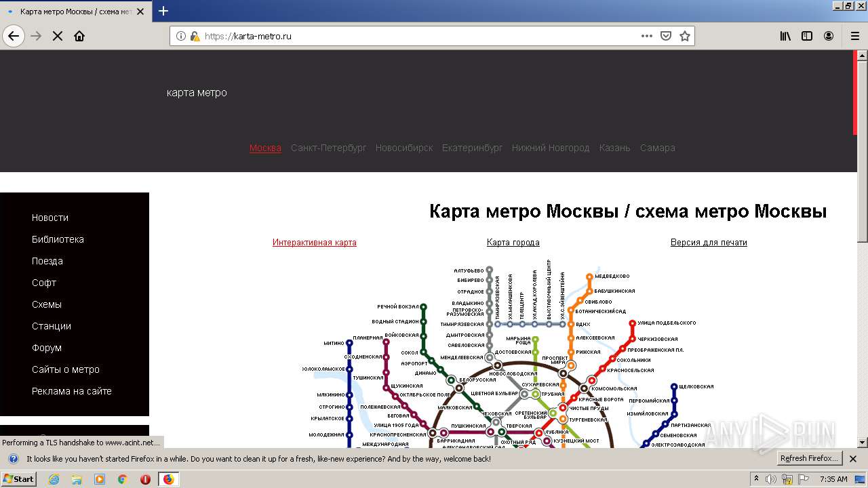Screen dimensions: 868x488
Task: Open the Версия для печати link
Action: tap(709, 243)
